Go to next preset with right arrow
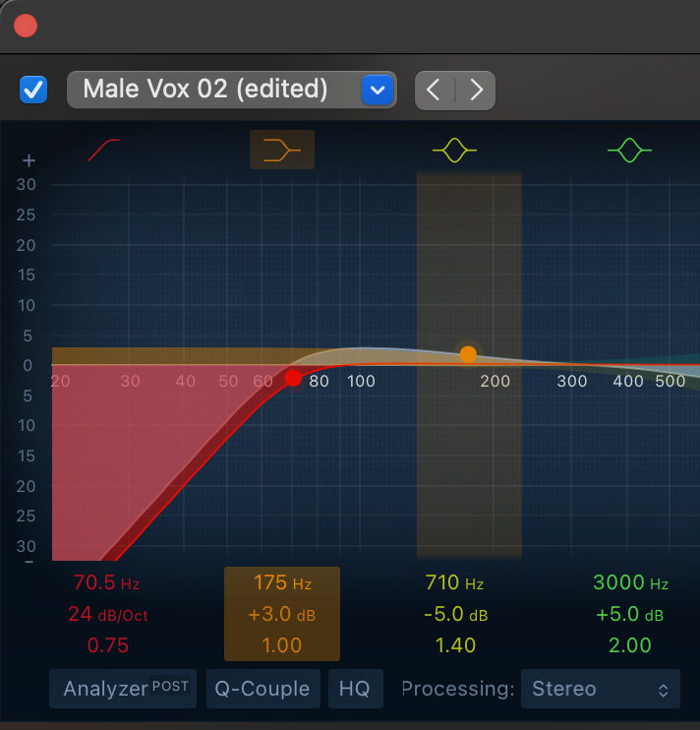This screenshot has width=700, height=730. (476, 90)
